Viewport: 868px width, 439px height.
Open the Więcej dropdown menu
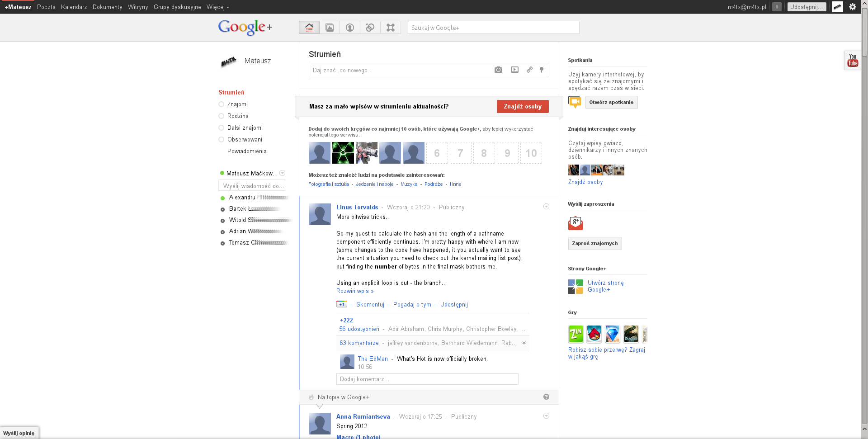pos(217,7)
